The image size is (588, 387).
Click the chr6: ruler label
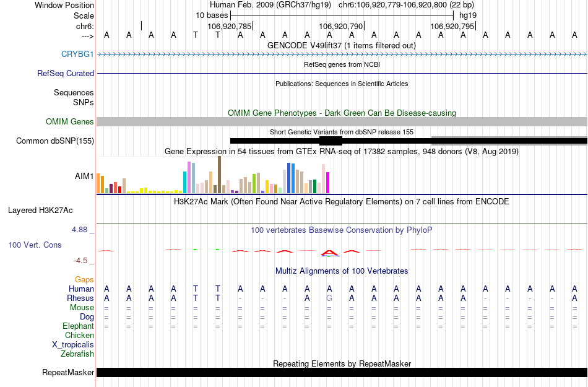(x=85, y=27)
